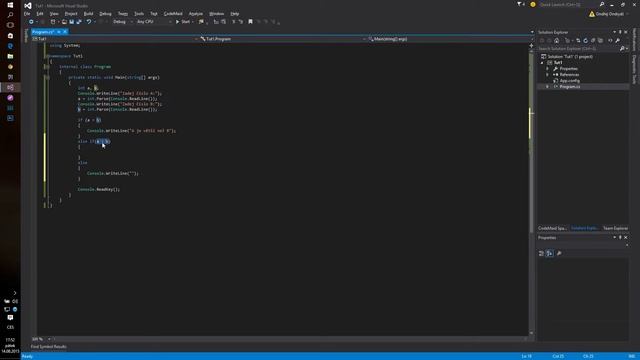Expand the Properties node in Solution Explorer
Image resolution: width=640 pixels, height=360 pixels.
pyautogui.click(x=548, y=69)
